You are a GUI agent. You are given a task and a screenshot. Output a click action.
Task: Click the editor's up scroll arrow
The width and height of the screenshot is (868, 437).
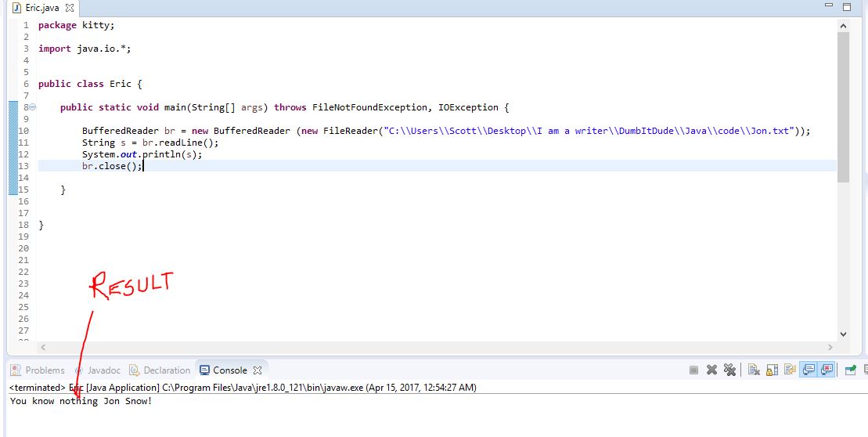(x=843, y=26)
